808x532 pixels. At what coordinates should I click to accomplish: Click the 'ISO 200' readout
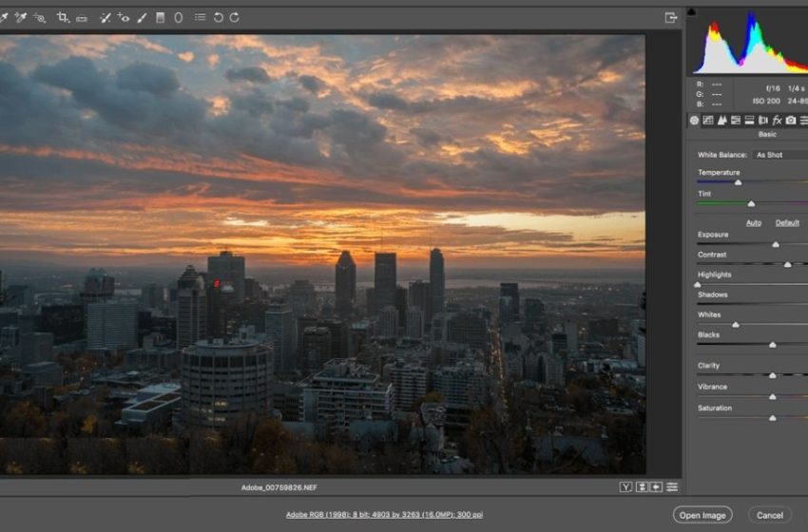click(x=766, y=102)
